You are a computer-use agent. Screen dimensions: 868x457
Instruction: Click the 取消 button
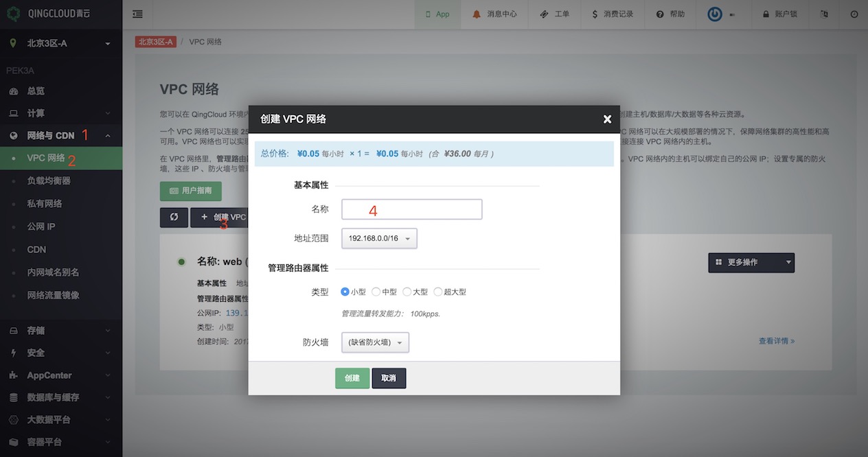tap(389, 378)
